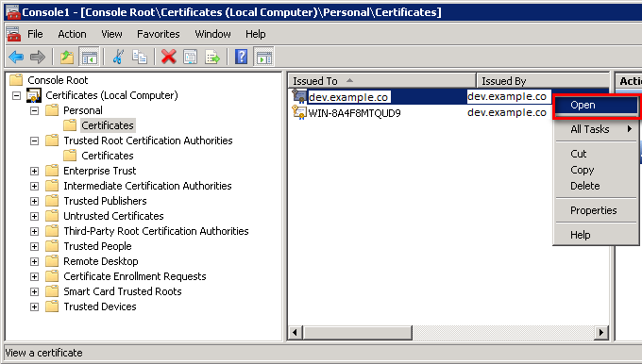642x364 pixels.
Task: Toggle the Show/Hide Action Pane icon
Action: coord(263,57)
